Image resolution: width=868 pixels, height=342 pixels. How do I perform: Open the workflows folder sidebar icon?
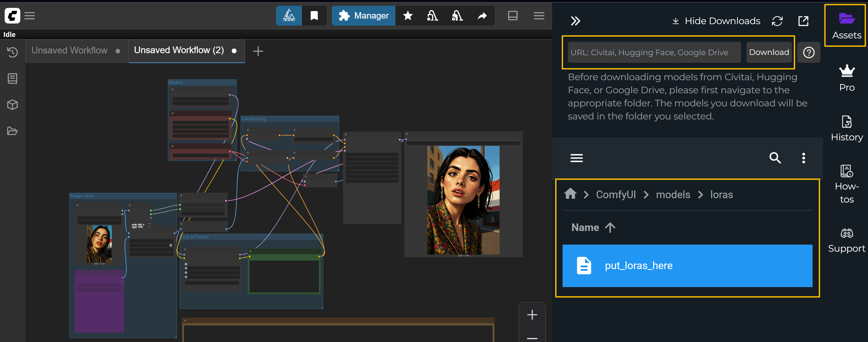coord(12,131)
